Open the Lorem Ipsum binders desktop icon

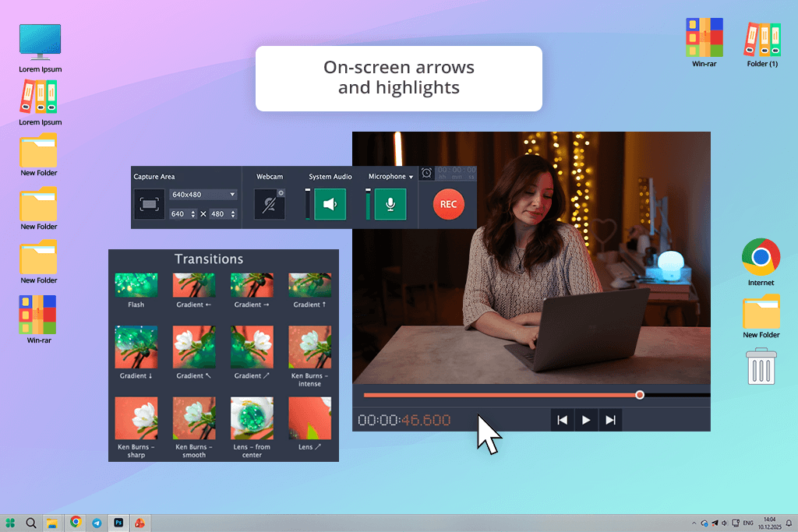point(41,104)
